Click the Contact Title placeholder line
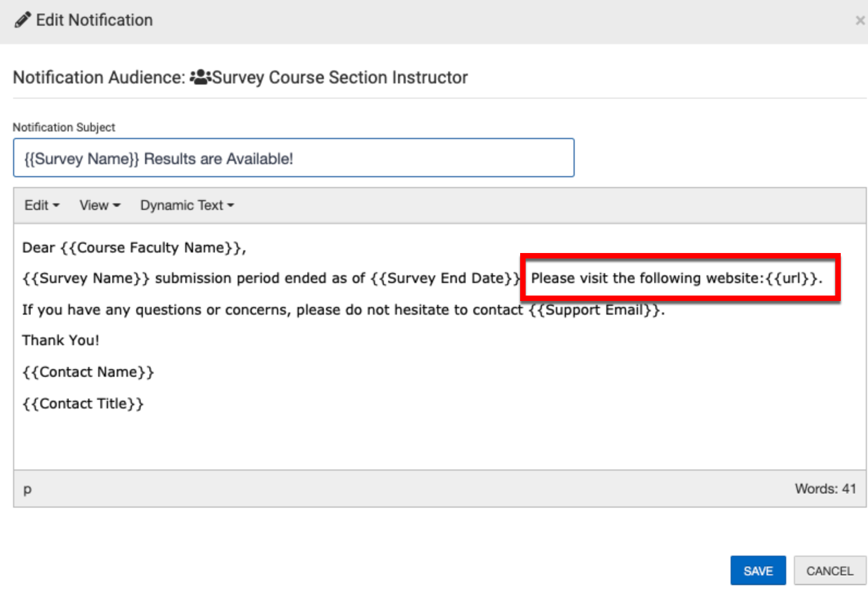This screenshot has width=868, height=590. (83, 404)
